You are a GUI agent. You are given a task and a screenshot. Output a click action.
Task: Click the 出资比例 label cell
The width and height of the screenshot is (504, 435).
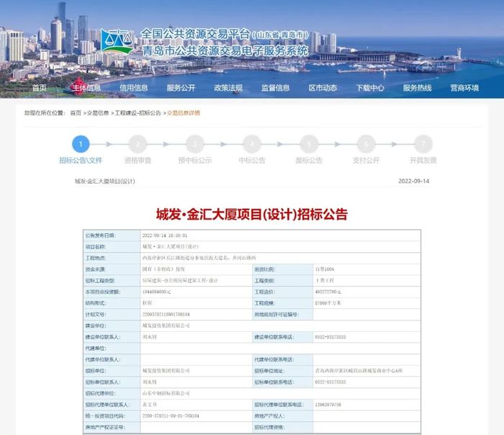[x=282, y=269]
